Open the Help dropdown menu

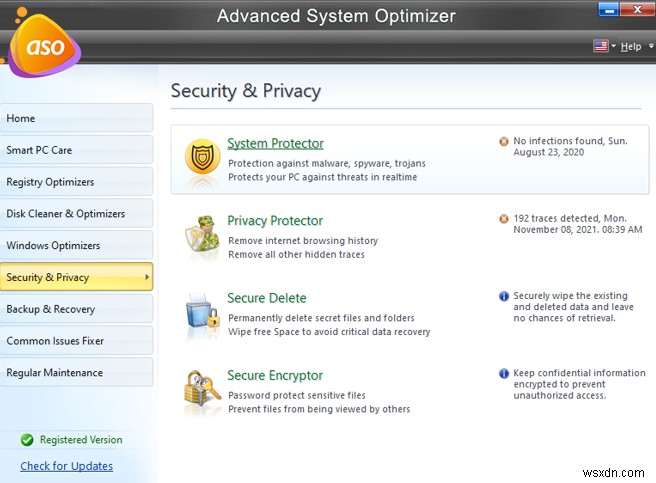click(631, 46)
